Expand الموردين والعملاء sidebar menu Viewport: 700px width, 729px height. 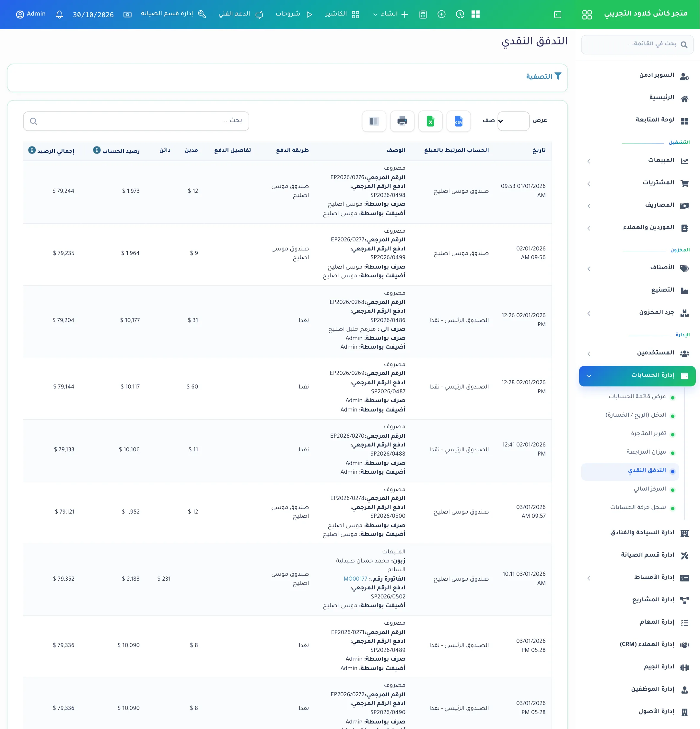(x=637, y=228)
